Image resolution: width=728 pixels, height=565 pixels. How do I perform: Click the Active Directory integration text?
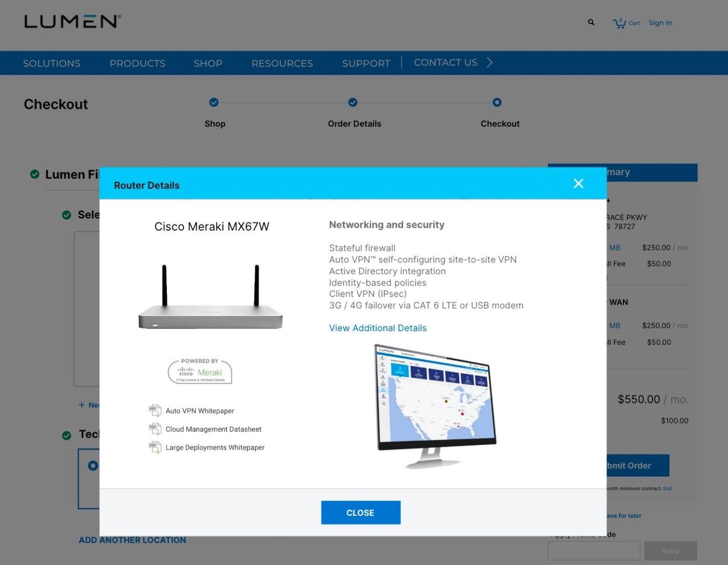click(x=387, y=271)
